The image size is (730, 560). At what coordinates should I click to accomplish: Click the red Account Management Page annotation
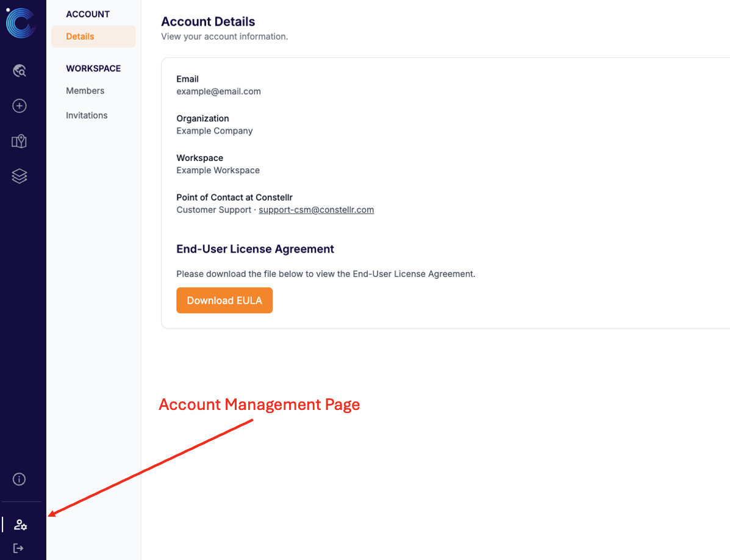pyautogui.click(x=259, y=404)
